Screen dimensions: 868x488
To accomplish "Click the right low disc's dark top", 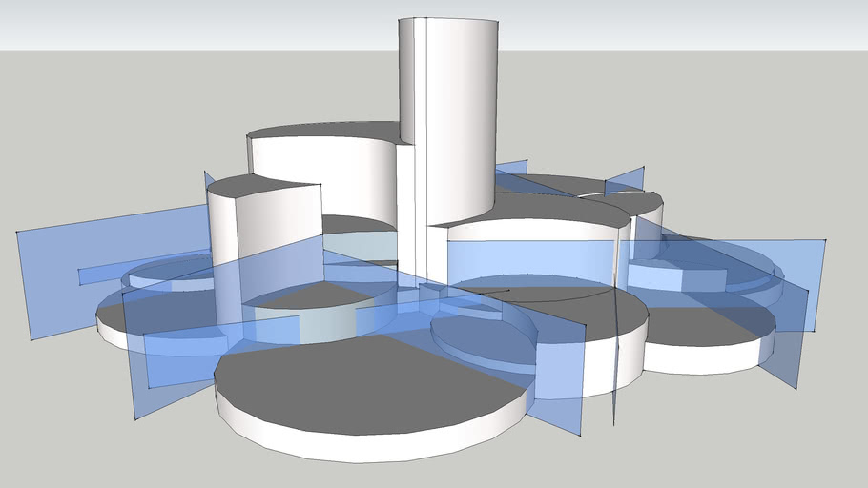I will (706, 324).
